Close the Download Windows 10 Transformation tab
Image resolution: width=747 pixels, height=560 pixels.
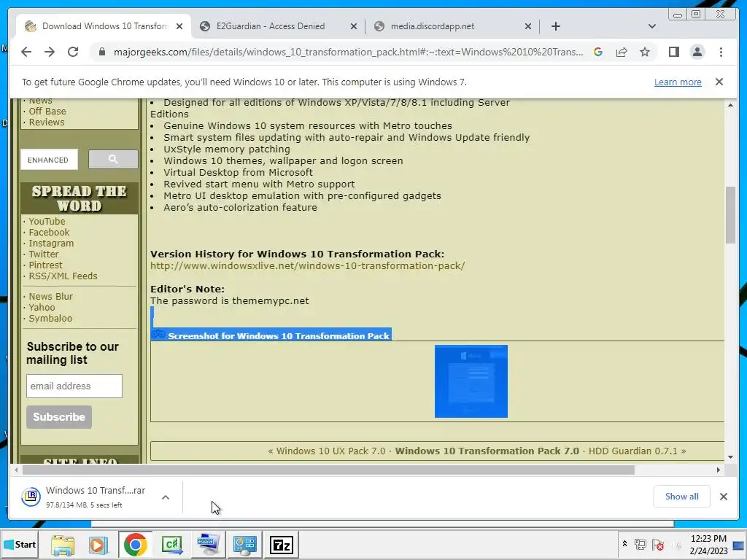click(179, 27)
